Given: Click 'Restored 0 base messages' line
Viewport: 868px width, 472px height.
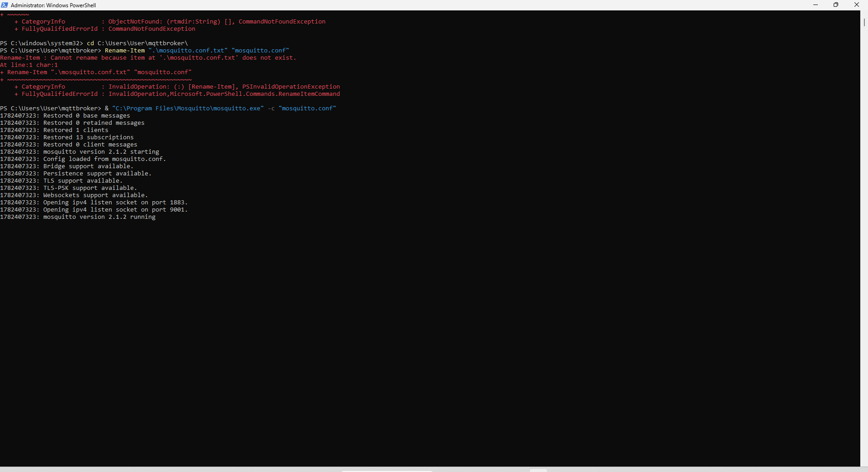Looking at the screenshot, I should click(x=65, y=116).
